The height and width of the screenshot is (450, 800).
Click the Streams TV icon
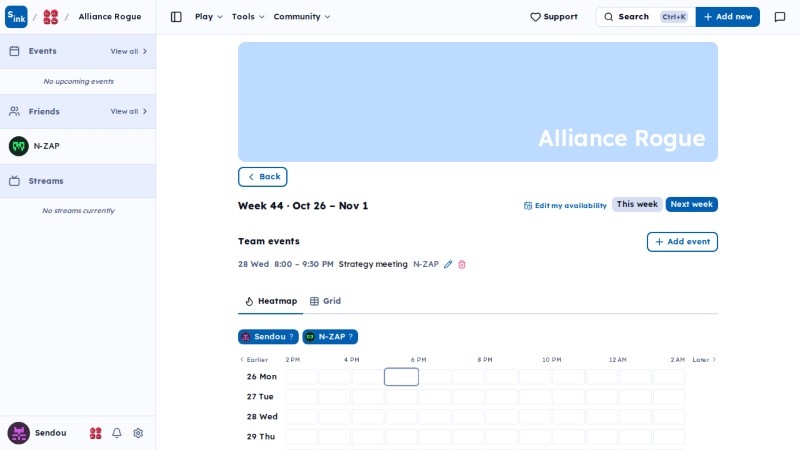[14, 181]
